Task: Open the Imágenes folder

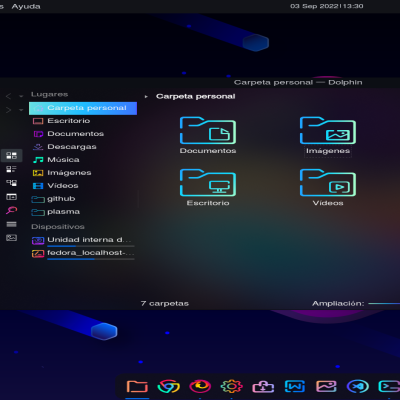Action: click(x=328, y=136)
